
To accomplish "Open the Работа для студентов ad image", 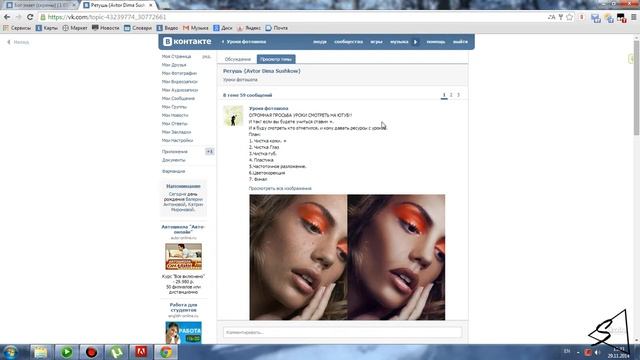I will pyautogui.click(x=183, y=332).
